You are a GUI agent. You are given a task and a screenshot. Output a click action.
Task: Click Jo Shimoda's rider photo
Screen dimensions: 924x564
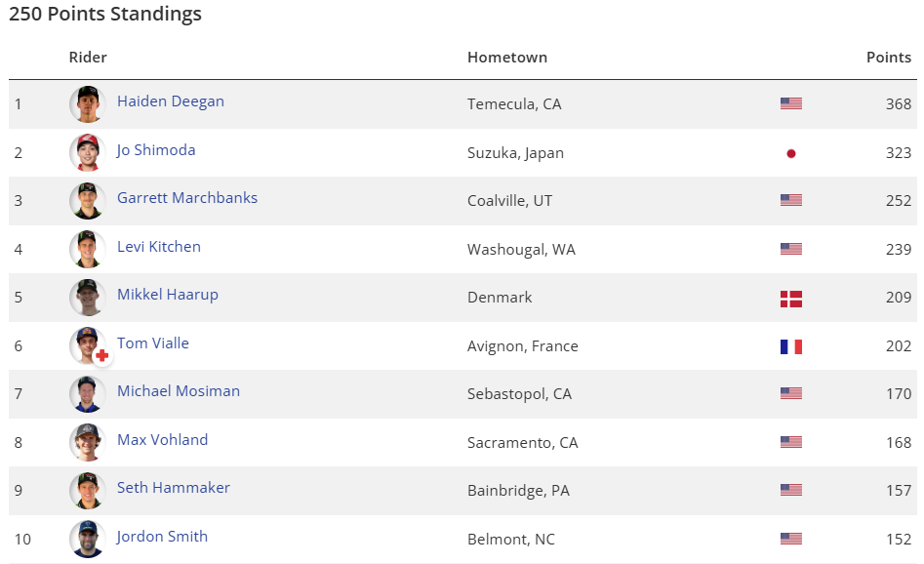coord(87,152)
